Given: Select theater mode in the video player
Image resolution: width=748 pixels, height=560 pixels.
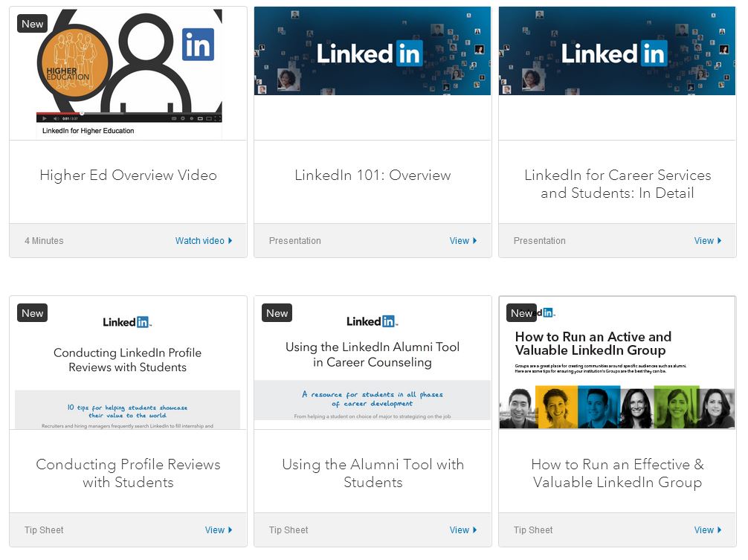Looking at the screenshot, I should point(208,118).
